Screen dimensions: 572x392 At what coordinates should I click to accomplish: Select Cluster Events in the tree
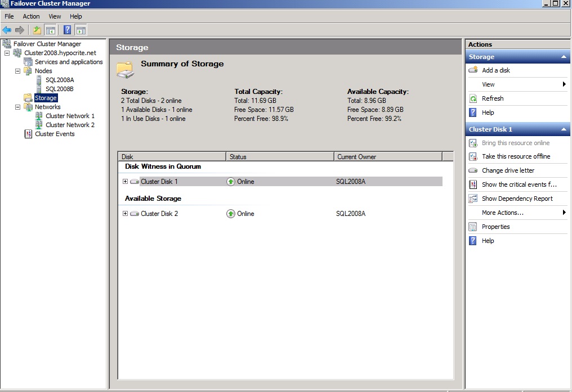55,134
